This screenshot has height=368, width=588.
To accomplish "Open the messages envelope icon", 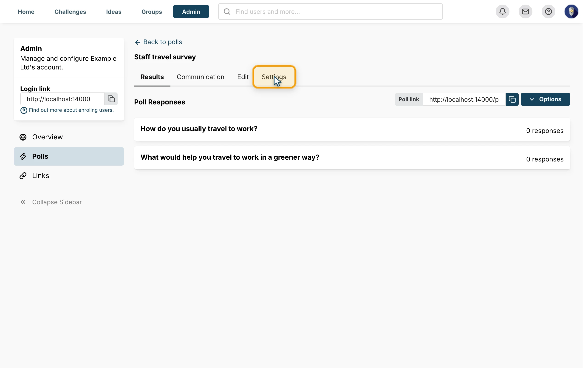I will coord(525,11).
